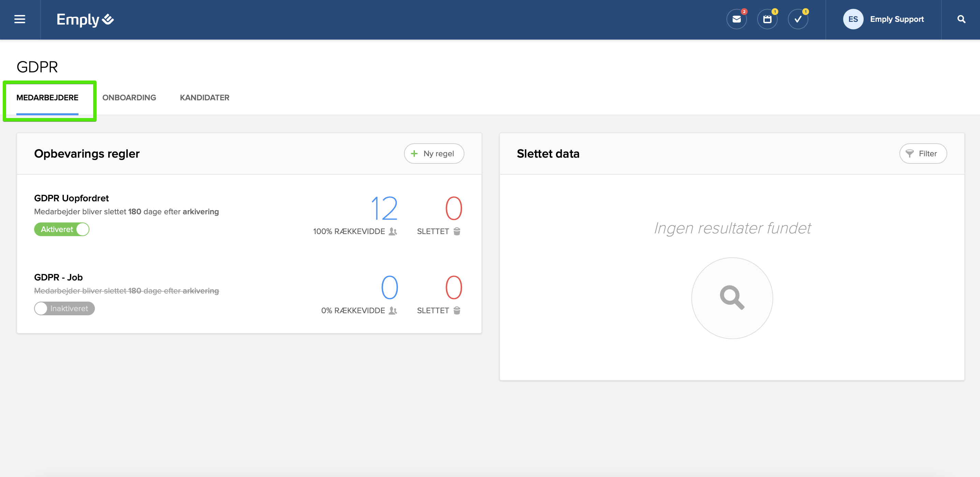The width and height of the screenshot is (980, 477).
Task: Enable the Inaktiveret toggle
Action: coord(64,308)
